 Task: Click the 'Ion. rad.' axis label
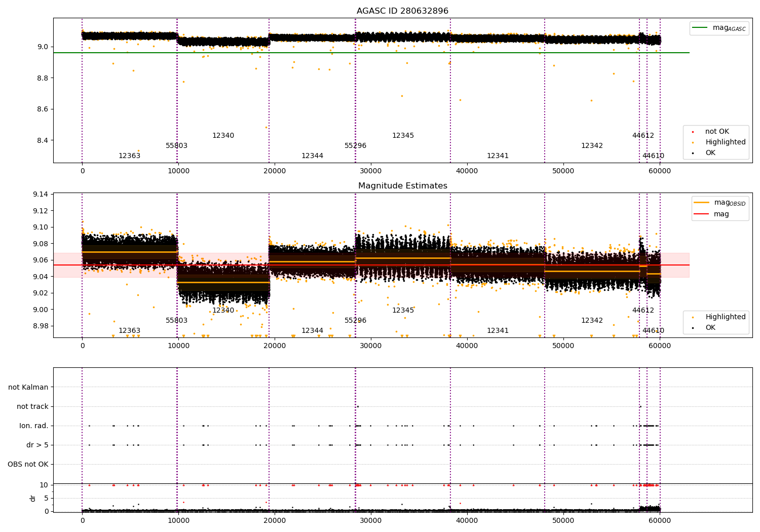(x=34, y=426)
